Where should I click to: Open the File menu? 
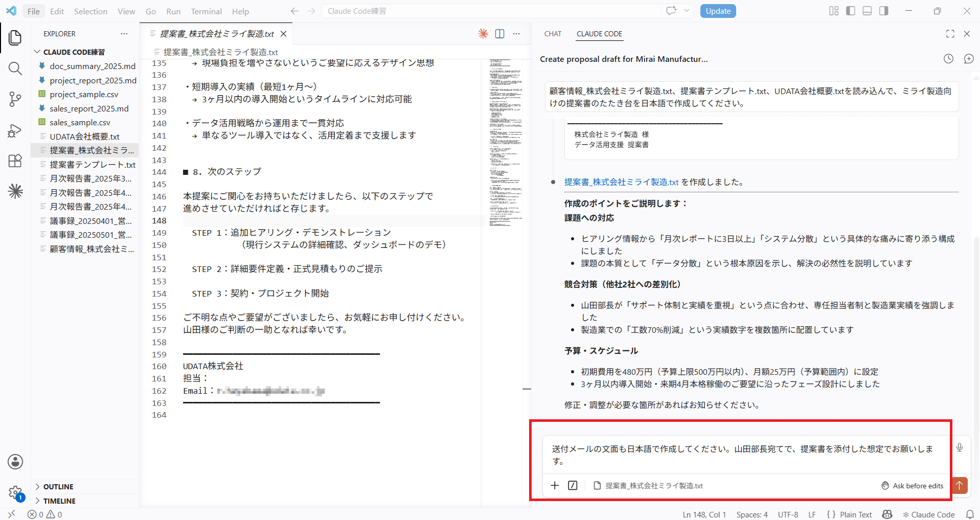click(34, 11)
